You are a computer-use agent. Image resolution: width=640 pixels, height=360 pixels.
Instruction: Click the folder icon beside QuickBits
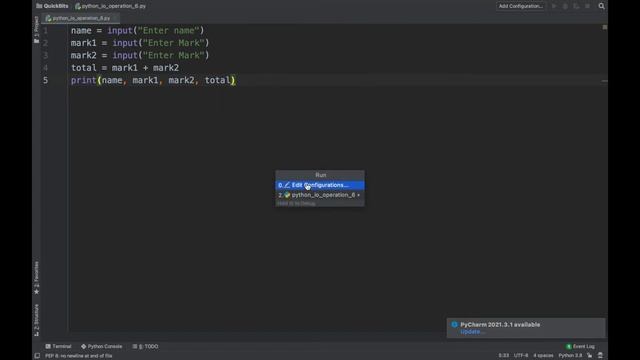pos(39,6)
